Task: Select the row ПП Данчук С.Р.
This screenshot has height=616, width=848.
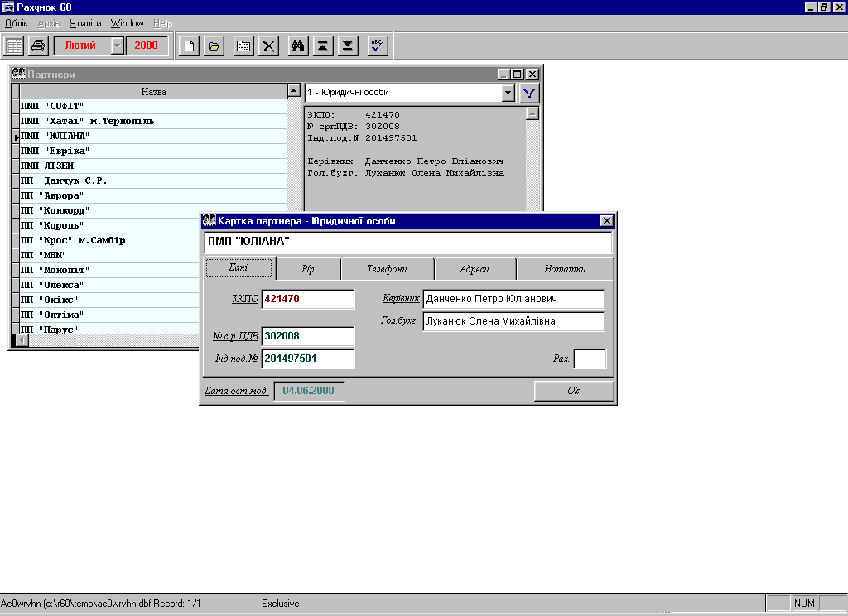Action: [153, 180]
